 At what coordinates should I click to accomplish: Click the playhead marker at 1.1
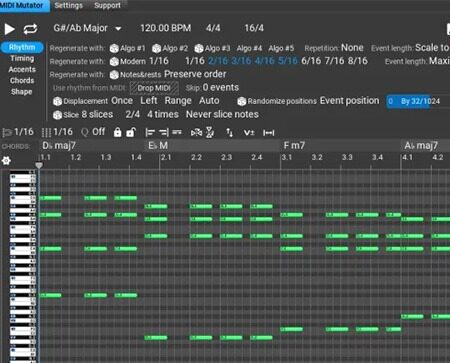click(39, 165)
